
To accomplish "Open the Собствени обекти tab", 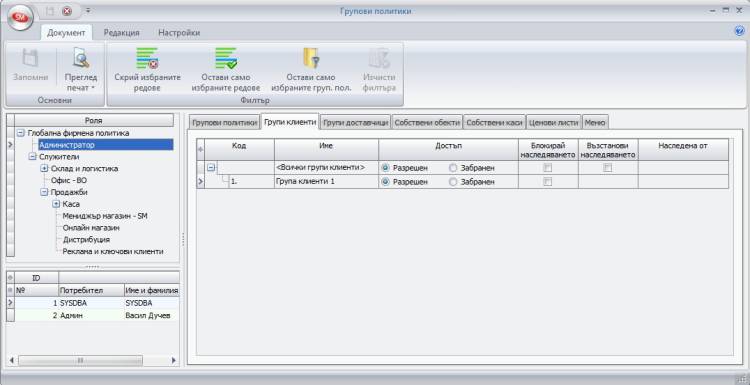I will pyautogui.click(x=427, y=123).
